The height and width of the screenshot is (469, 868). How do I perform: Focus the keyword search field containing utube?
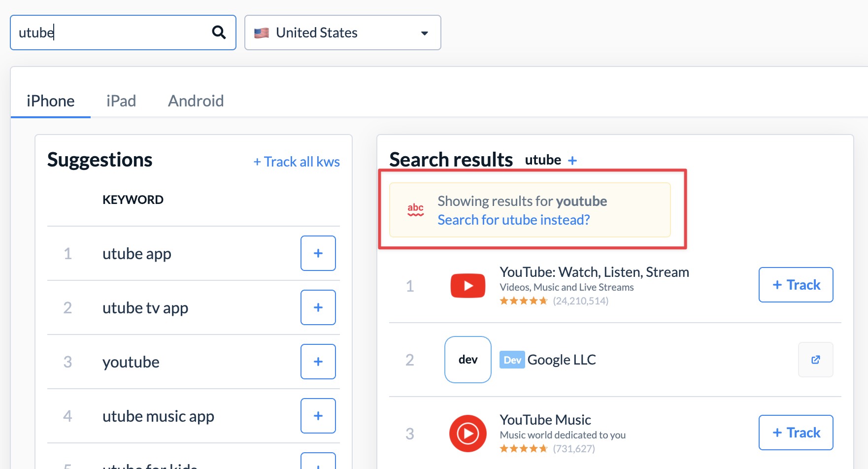(x=123, y=33)
